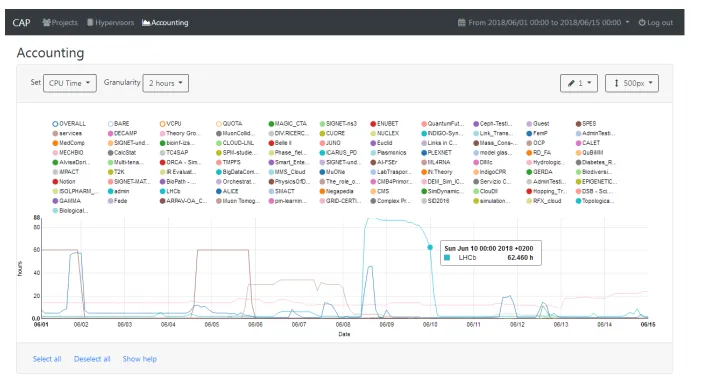
Task: Click the OCP legend marker
Action: click(529, 143)
